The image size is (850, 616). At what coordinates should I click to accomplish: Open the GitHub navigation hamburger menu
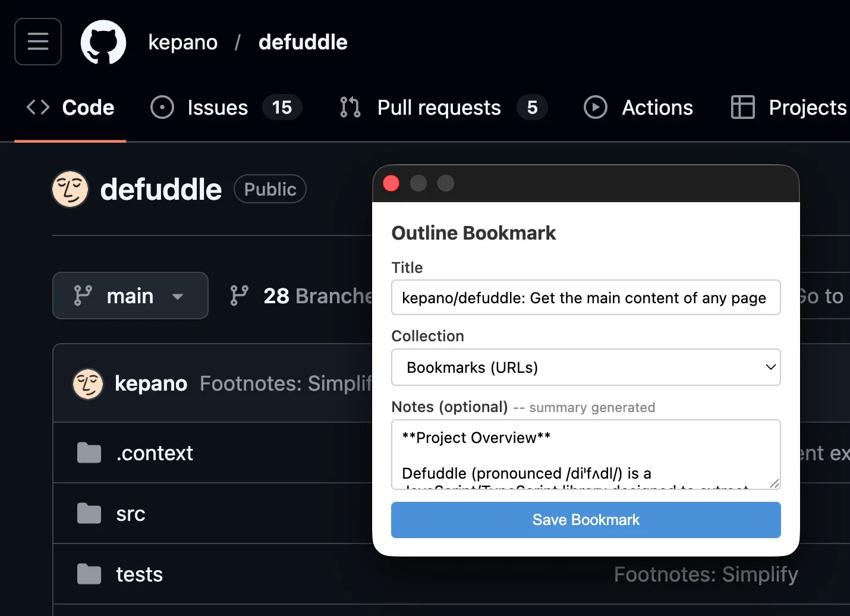click(x=37, y=42)
